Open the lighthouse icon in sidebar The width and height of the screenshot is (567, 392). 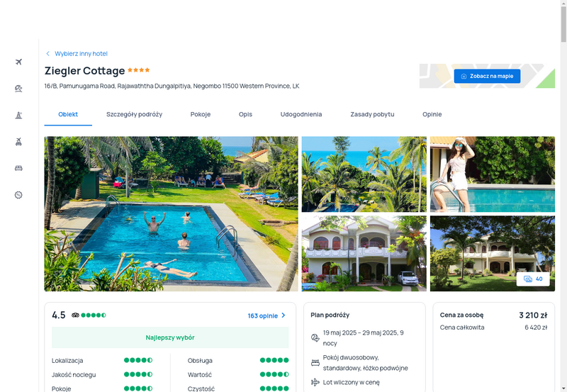[19, 116]
